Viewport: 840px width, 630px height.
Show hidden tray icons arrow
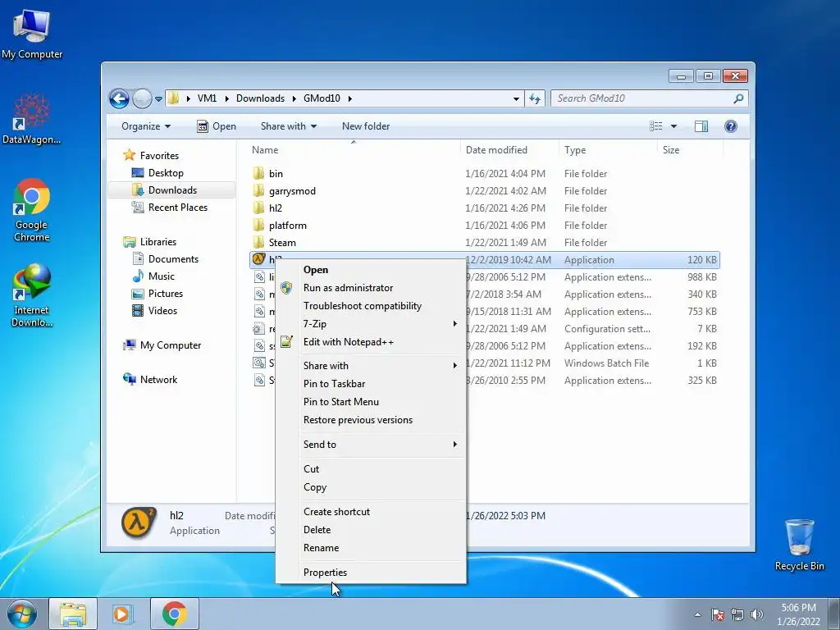tap(697, 615)
